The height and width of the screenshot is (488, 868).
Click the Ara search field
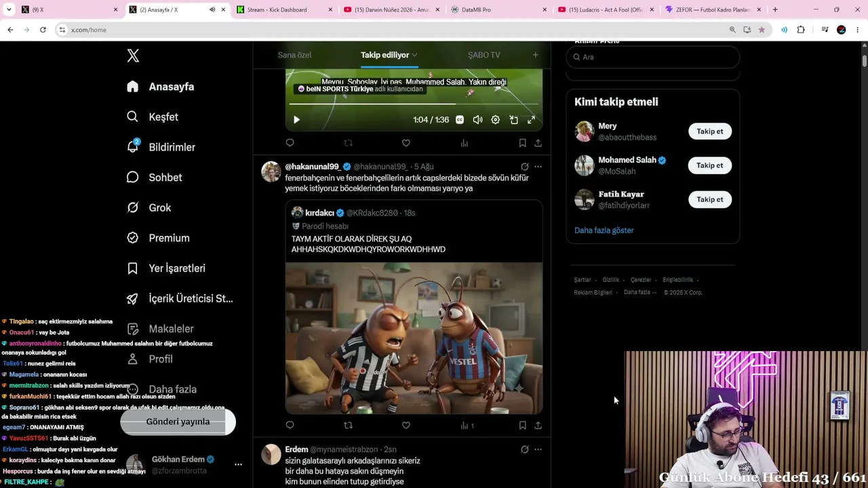click(x=652, y=57)
